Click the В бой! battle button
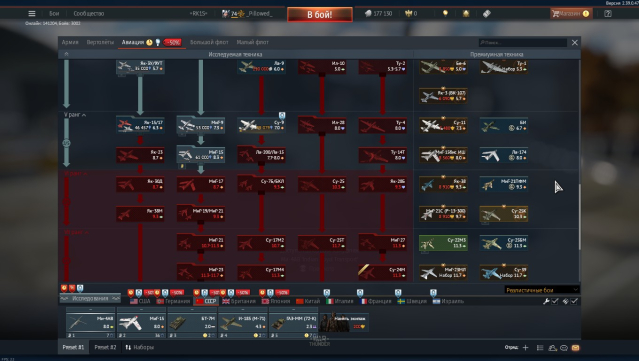Viewport: 639px width, 361px height. [x=320, y=15]
